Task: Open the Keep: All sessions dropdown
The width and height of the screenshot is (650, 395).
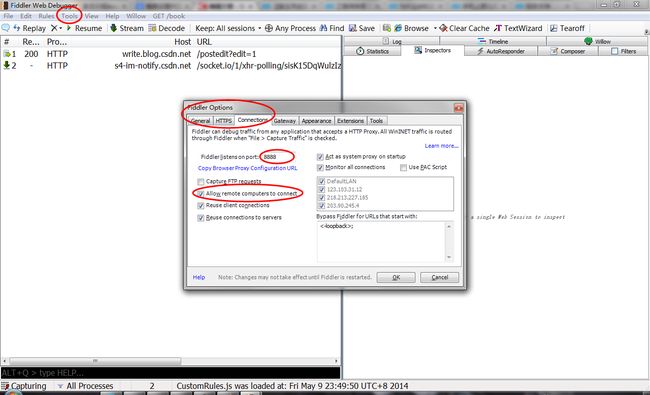Action: click(x=228, y=28)
